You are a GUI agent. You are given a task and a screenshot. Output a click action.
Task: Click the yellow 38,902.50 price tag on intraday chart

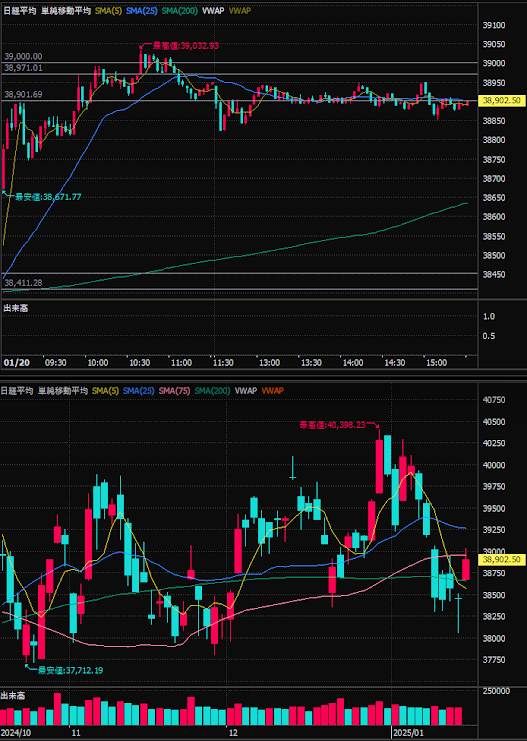click(x=502, y=101)
